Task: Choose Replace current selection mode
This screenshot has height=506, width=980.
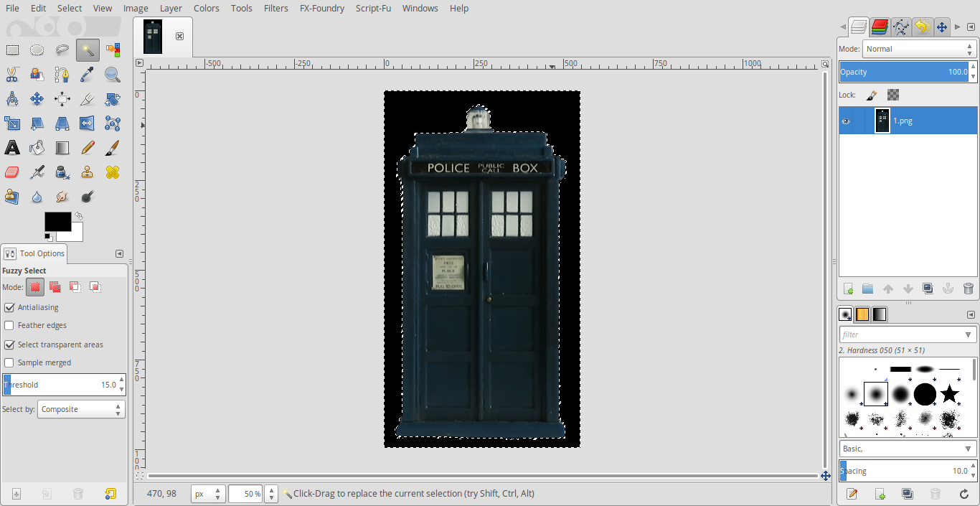Action: (35, 287)
